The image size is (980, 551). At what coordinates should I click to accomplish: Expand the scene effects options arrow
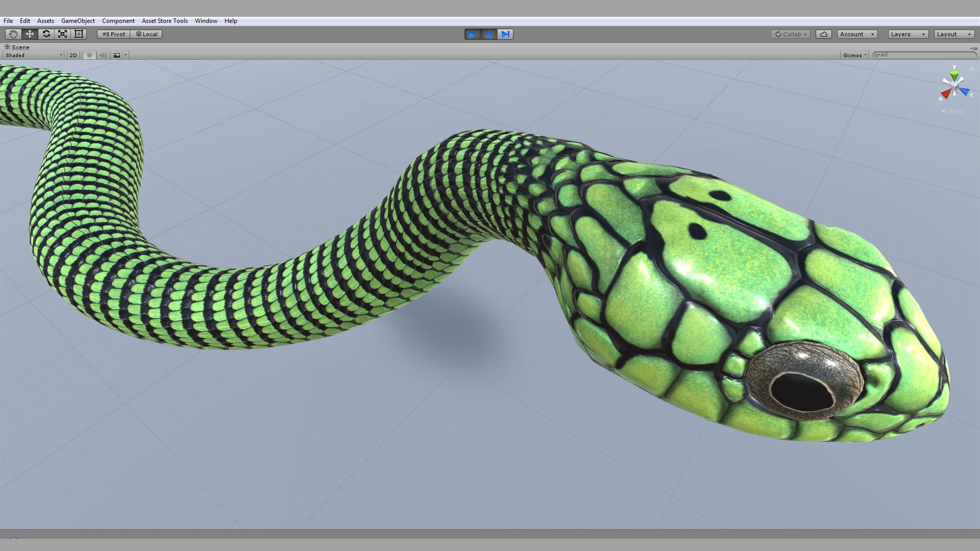point(126,55)
